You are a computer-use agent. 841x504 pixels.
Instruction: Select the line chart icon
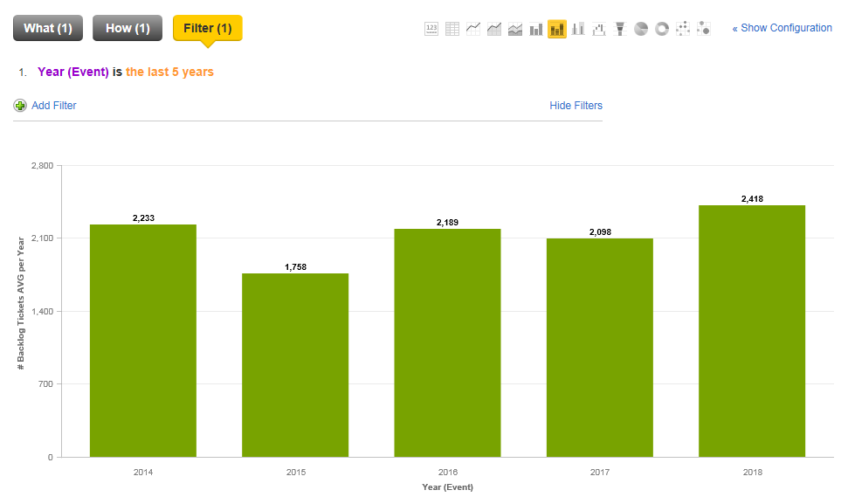[x=473, y=29]
